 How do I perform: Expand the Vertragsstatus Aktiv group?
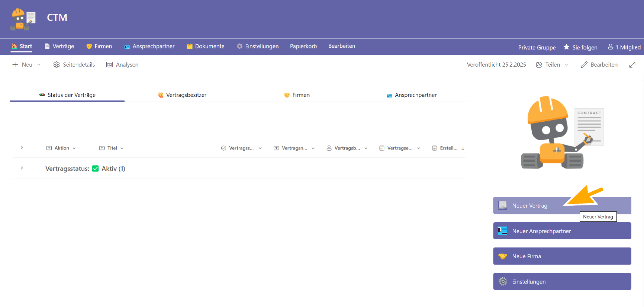click(22, 169)
